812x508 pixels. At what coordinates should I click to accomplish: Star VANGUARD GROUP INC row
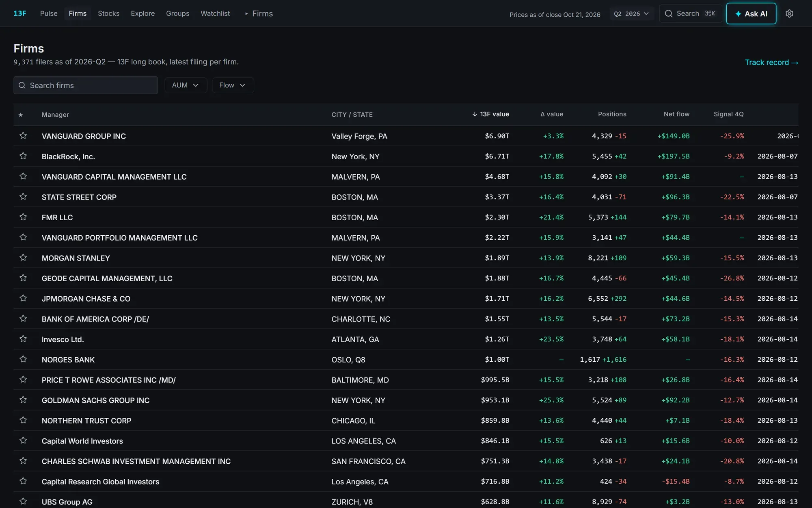coord(23,136)
